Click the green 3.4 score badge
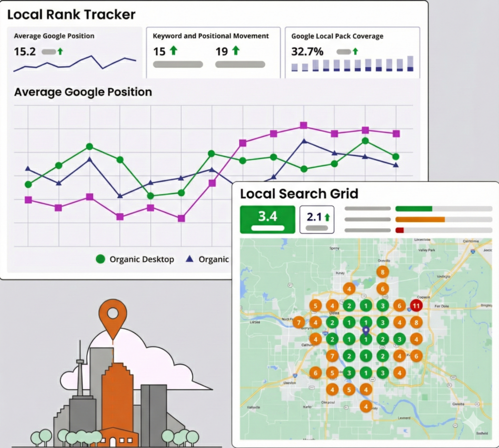This screenshot has height=448, width=499. (268, 219)
